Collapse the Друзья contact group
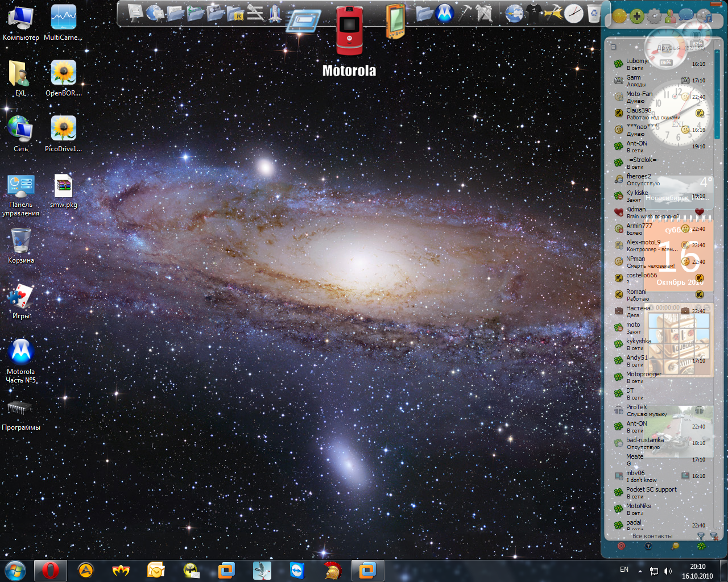The image size is (728, 582). coord(613,47)
